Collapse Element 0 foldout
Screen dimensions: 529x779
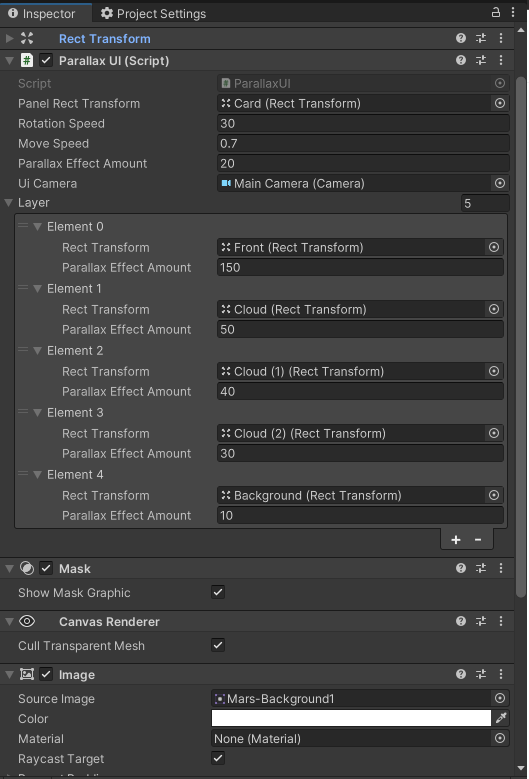[x=37, y=227]
